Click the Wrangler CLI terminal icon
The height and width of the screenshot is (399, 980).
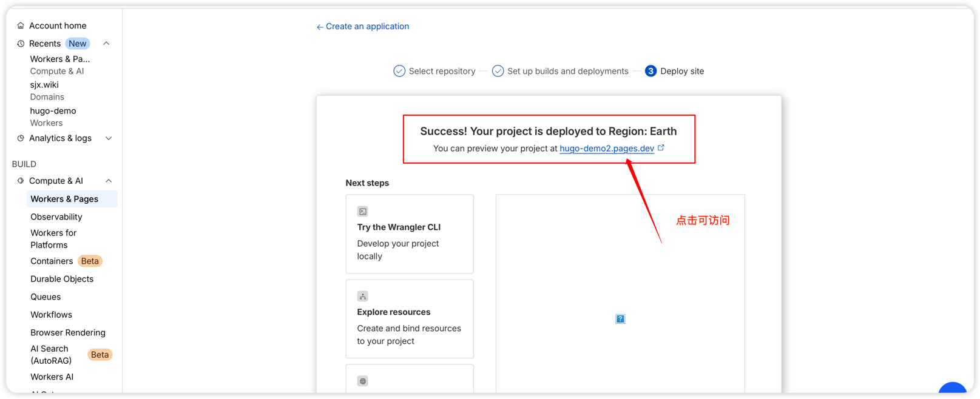363,212
